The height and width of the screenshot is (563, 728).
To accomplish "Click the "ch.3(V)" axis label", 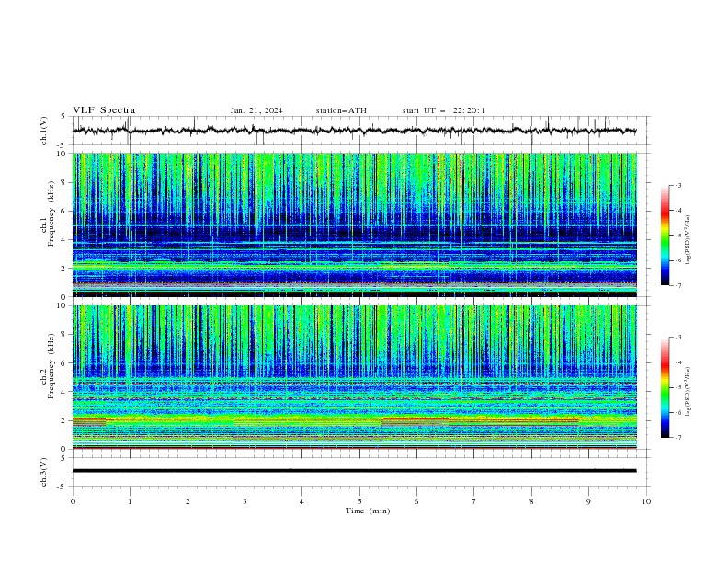I will (x=44, y=472).
